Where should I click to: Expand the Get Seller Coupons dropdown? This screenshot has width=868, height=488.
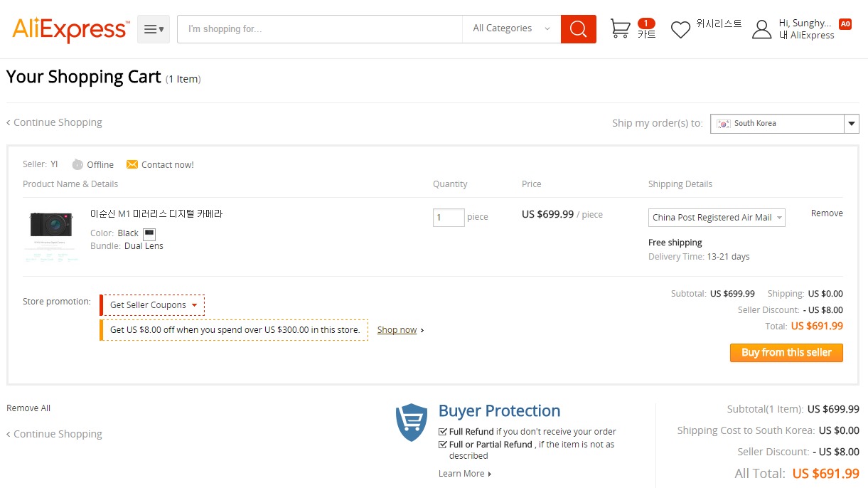pyautogui.click(x=152, y=305)
